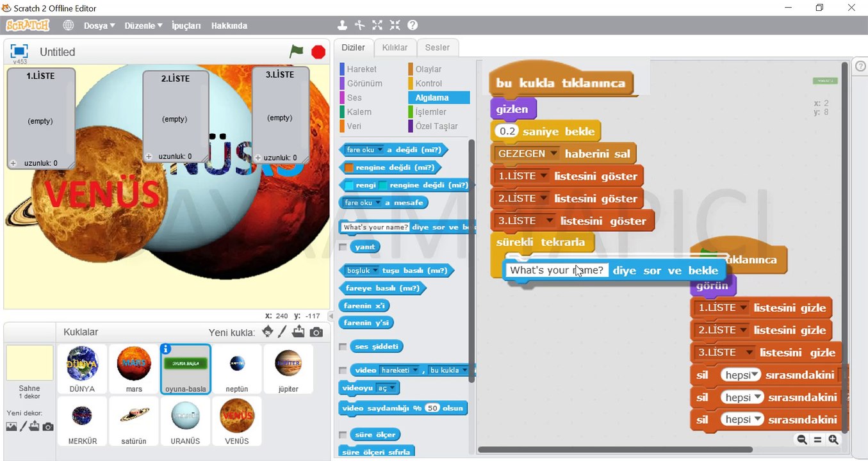
Task: Click the scripts horizontal scrollbar
Action: click(615, 450)
